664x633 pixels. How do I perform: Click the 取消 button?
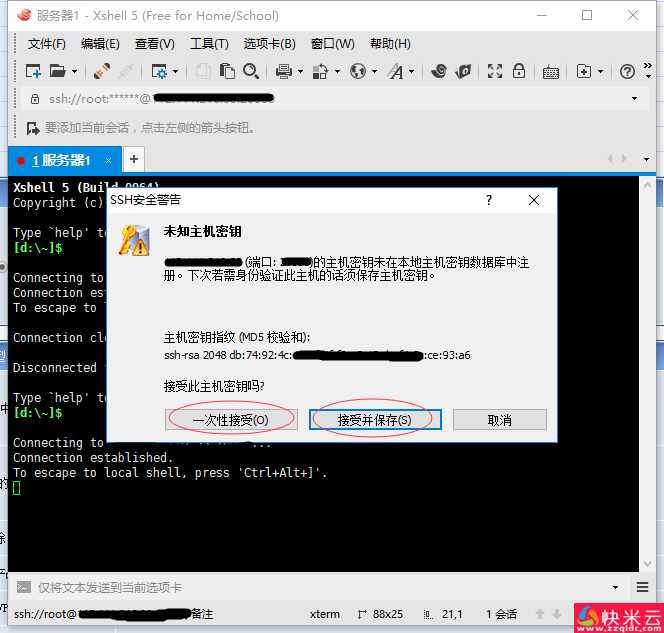coord(500,420)
